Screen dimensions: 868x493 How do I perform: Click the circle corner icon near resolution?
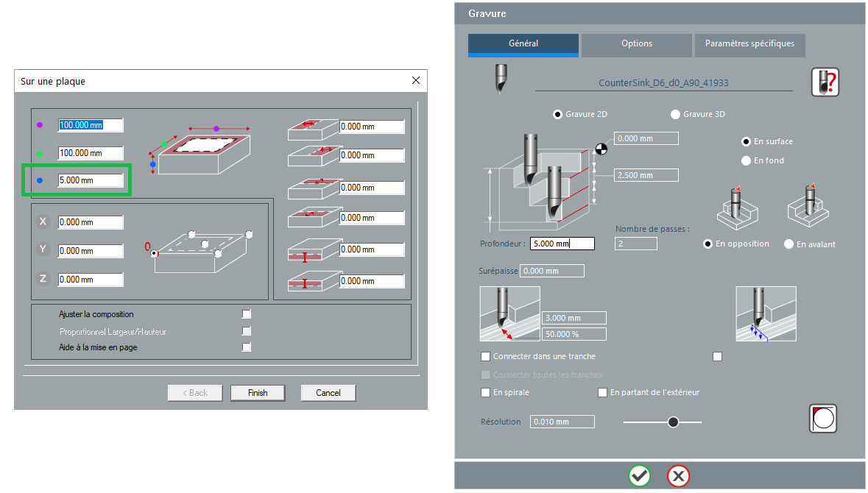822,419
